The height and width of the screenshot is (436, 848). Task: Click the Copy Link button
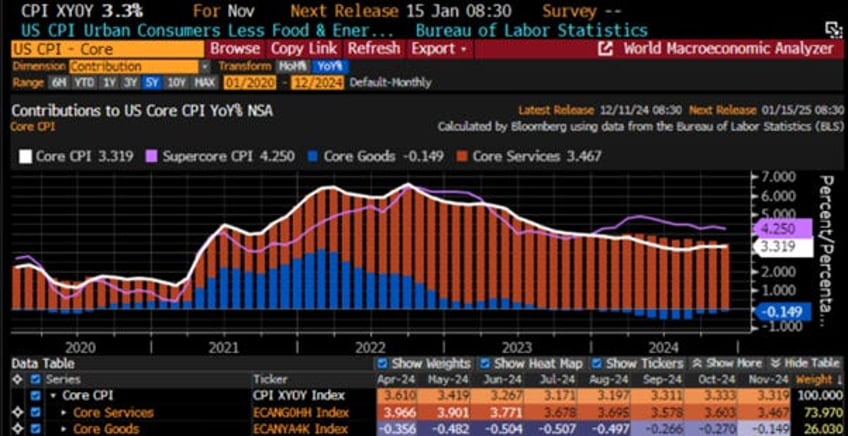tap(304, 49)
